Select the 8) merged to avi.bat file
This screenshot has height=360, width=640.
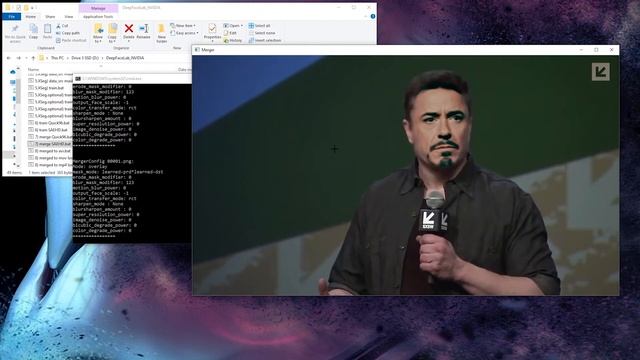tap(50, 151)
